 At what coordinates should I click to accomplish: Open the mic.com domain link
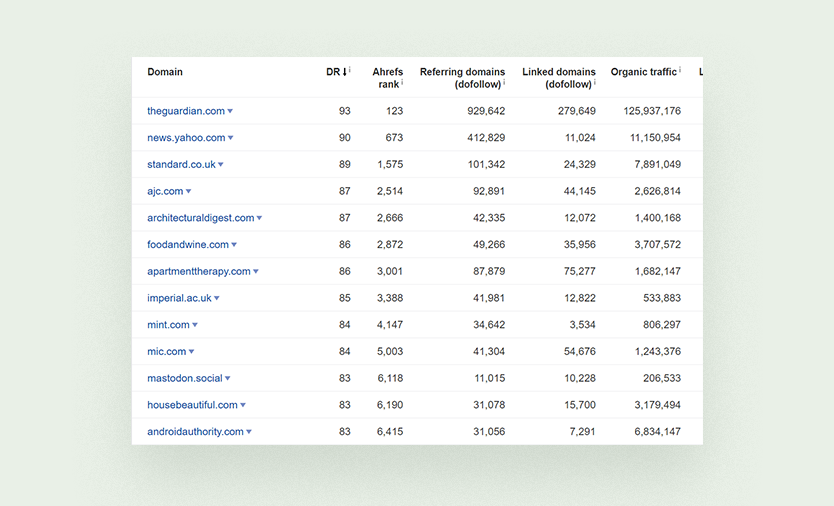pos(166,351)
